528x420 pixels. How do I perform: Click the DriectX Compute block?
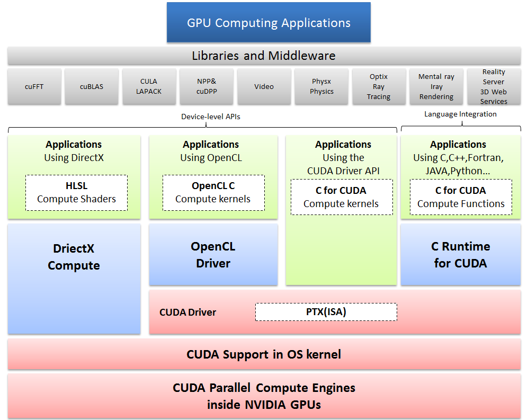coord(74,279)
